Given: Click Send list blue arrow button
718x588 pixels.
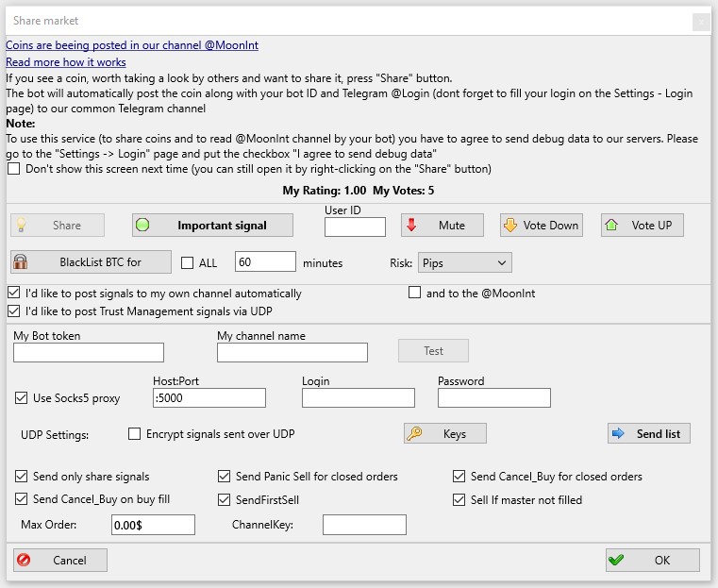Looking at the screenshot, I should coord(649,433).
